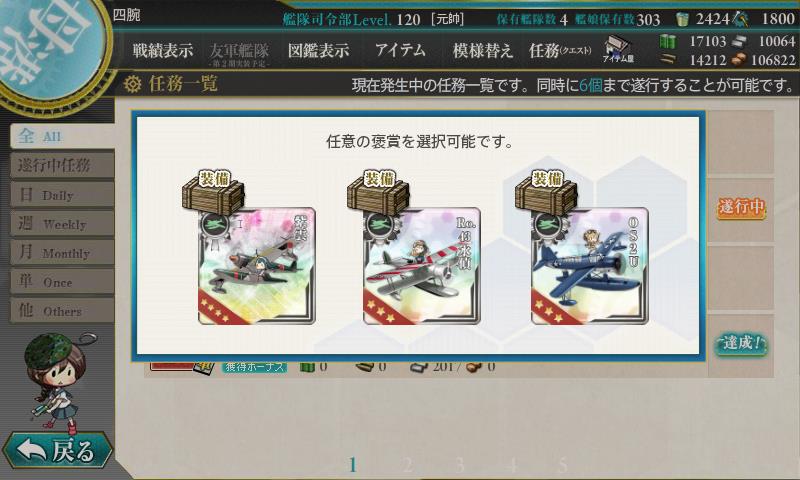Show All quests filter tab
The image size is (800, 480).
click(x=62, y=136)
